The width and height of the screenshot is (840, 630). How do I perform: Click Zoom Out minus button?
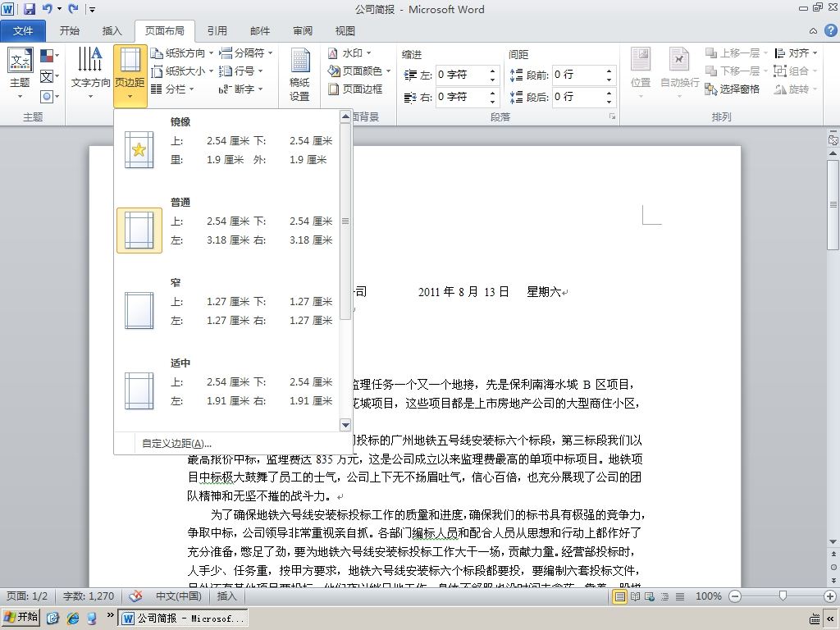click(x=735, y=596)
